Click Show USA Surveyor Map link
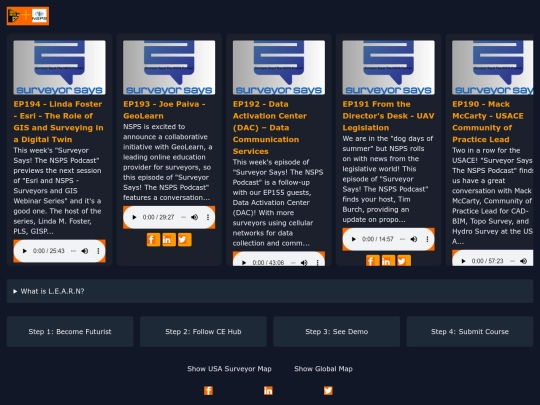The width and height of the screenshot is (540, 405). (229, 369)
